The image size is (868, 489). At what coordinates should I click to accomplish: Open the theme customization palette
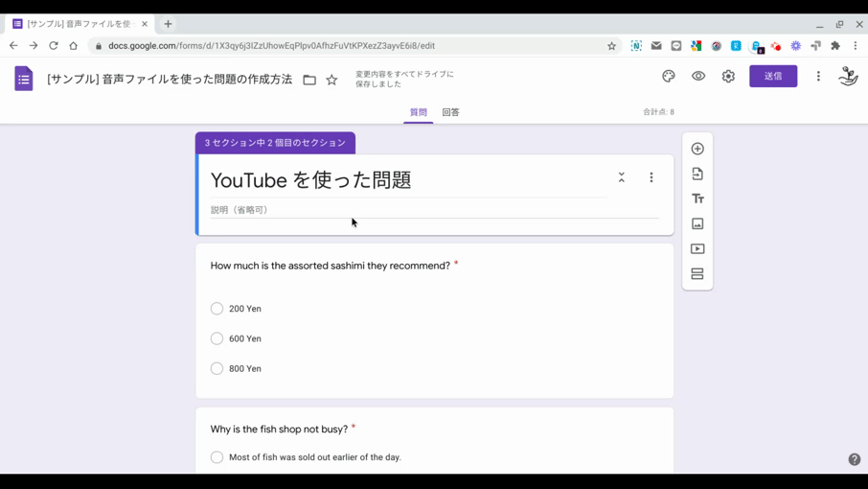coord(669,77)
